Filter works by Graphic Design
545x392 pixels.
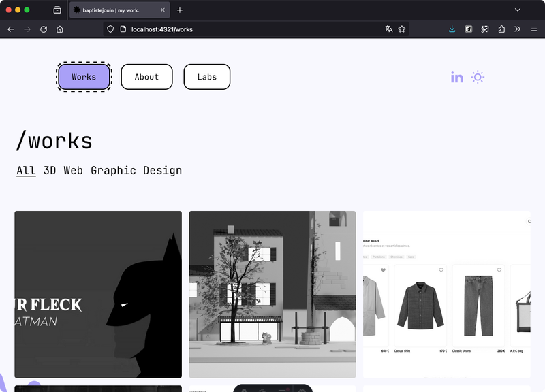136,171
